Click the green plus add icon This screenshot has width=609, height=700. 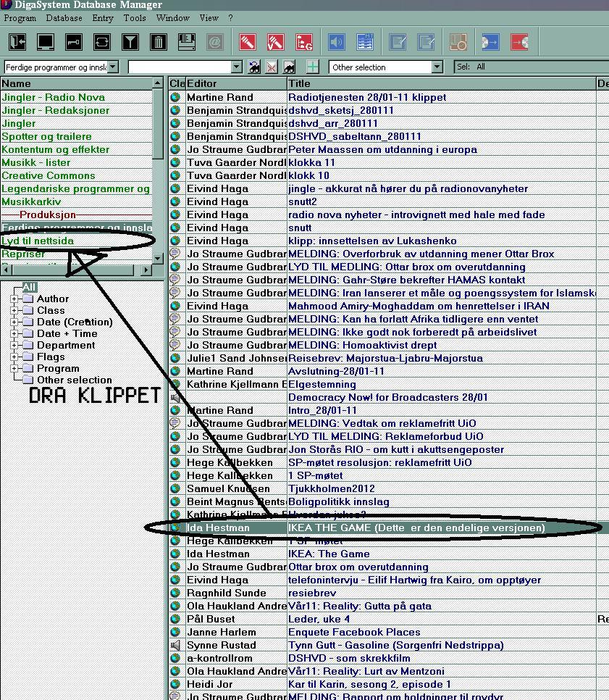click(x=313, y=67)
